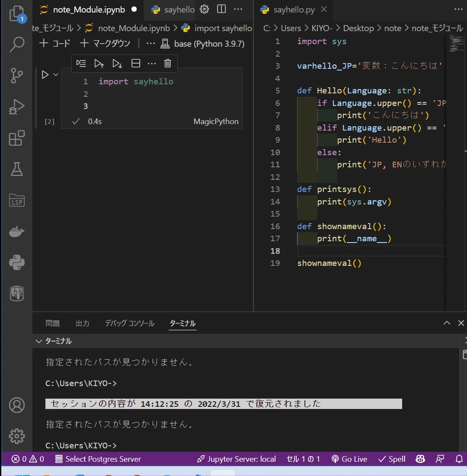Image resolution: width=467 pixels, height=476 pixels.
Task: Open right editor group more actions
Action: [458, 10]
